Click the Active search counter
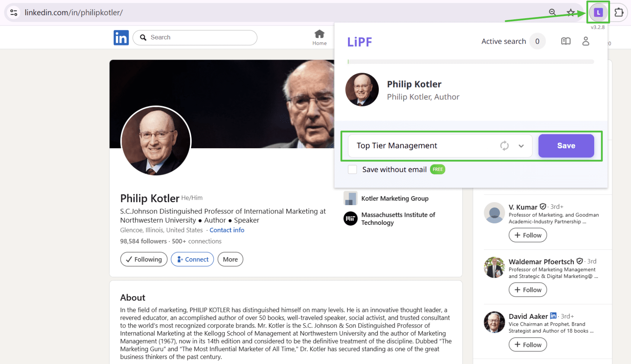The width and height of the screenshot is (631, 364). (537, 41)
